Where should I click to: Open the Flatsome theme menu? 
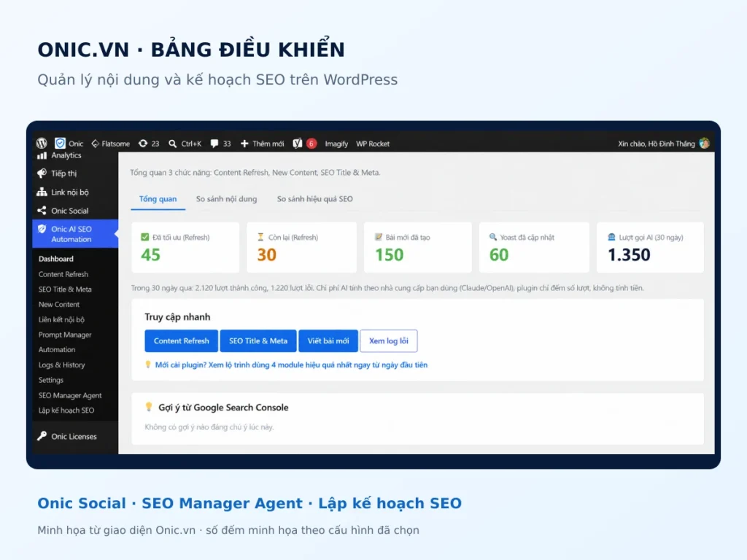pyautogui.click(x=111, y=144)
